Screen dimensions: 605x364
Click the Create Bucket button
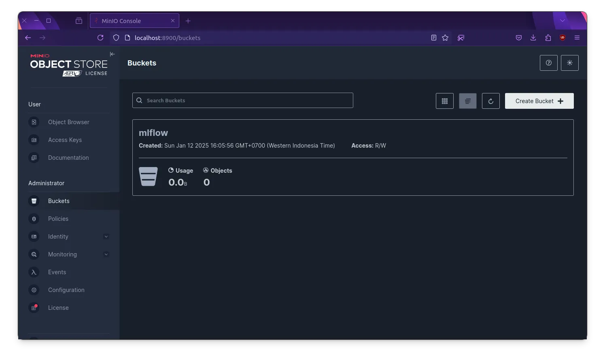click(539, 101)
